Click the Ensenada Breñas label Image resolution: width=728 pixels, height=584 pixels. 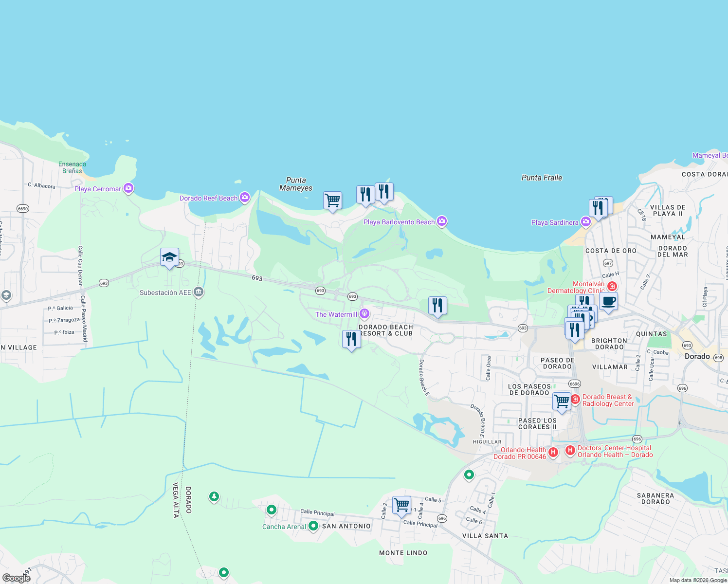[72, 167]
